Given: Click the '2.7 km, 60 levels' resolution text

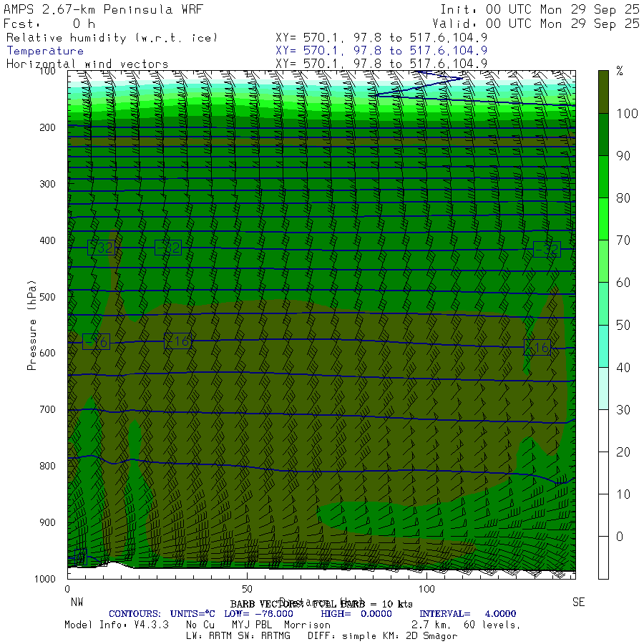Looking at the screenshot, I should (466, 625).
